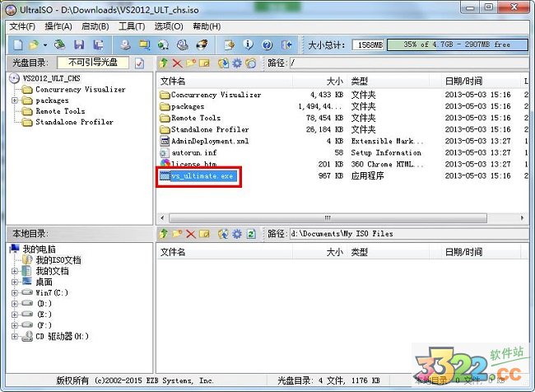Click the red Delete X in local pane toolbar
This screenshot has width=535, height=392.
point(190,234)
